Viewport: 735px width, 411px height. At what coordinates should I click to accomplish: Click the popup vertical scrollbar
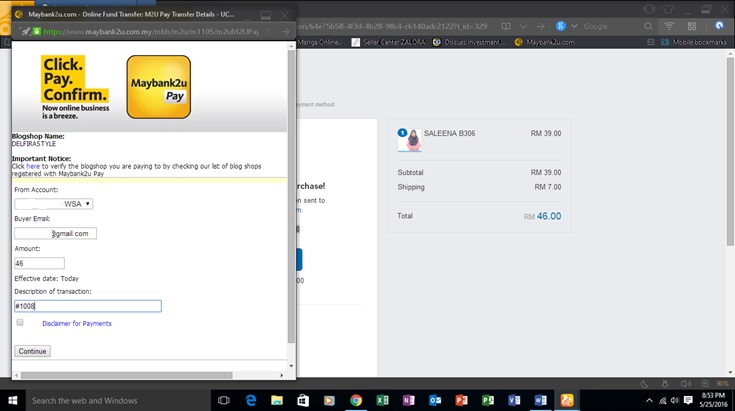(x=291, y=197)
